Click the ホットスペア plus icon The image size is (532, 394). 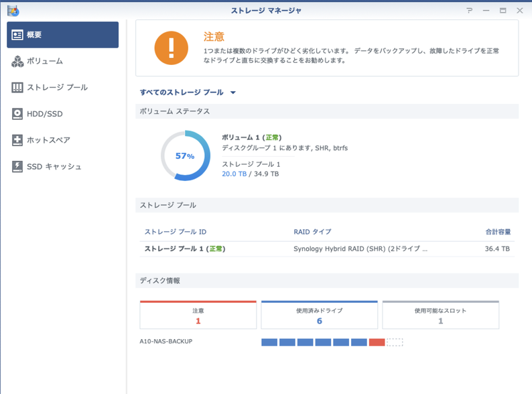point(17,140)
